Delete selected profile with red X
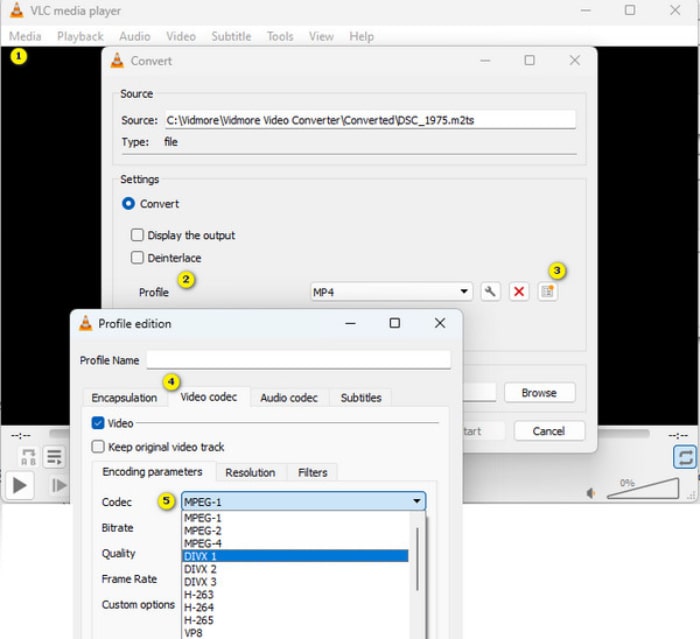 tap(519, 292)
